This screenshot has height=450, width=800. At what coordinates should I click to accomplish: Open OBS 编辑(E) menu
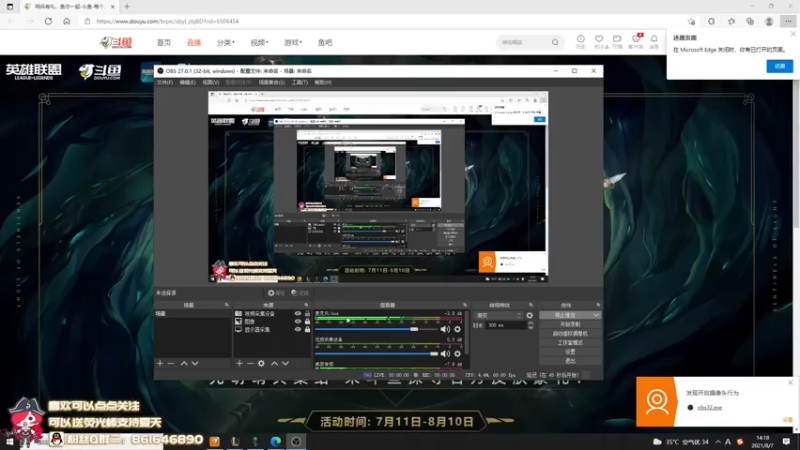pos(187,82)
